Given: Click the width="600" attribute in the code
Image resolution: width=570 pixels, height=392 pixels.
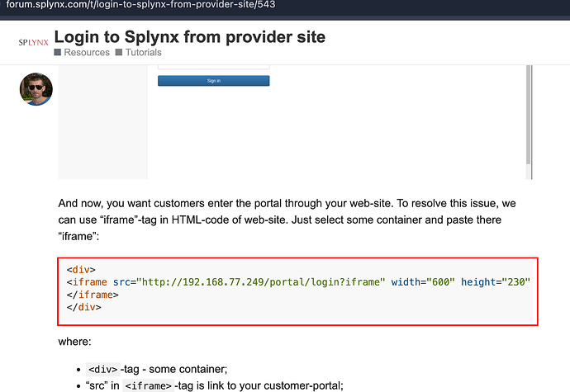Looking at the screenshot, I should (x=423, y=282).
